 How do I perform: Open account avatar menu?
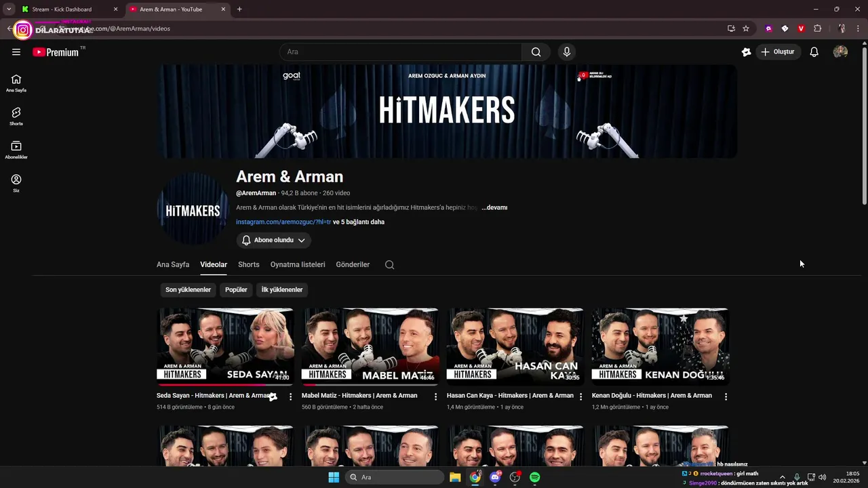(840, 52)
